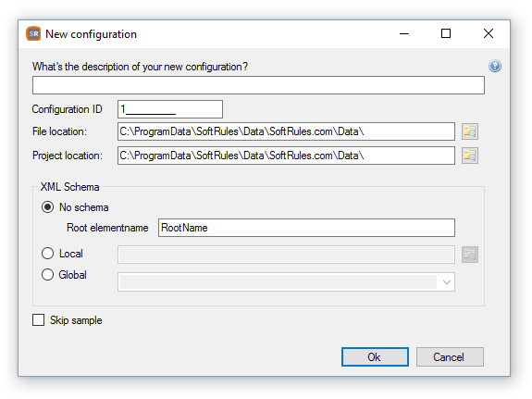Browse folder for Project location

470,156
